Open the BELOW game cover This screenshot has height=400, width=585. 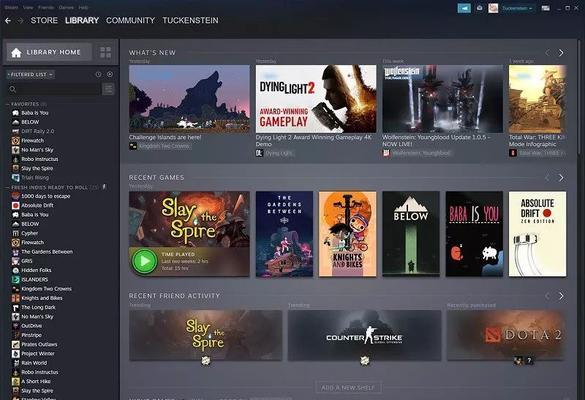411,234
